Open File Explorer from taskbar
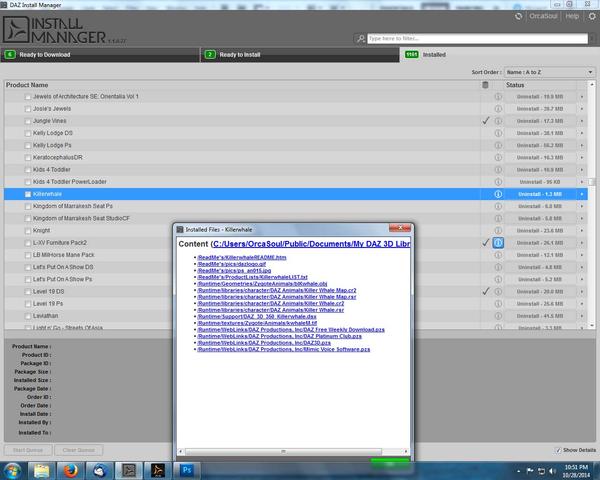Screen dimensions: 600x480 [x=41, y=470]
